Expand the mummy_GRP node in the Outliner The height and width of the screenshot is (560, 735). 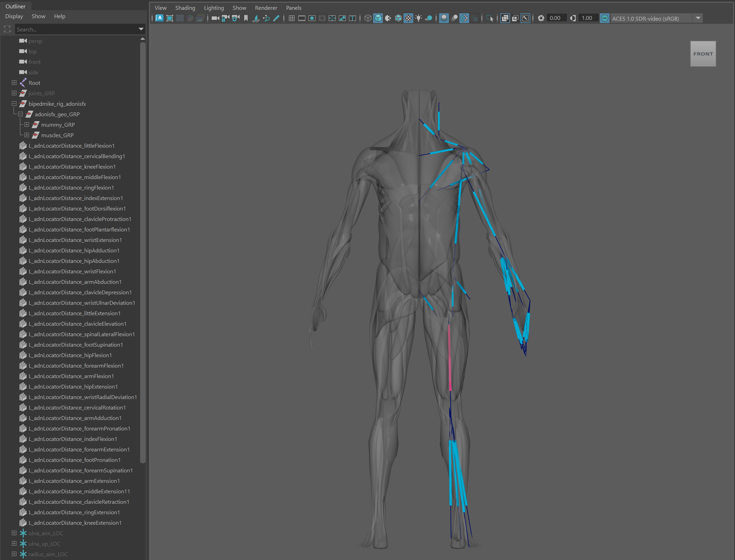click(x=27, y=125)
